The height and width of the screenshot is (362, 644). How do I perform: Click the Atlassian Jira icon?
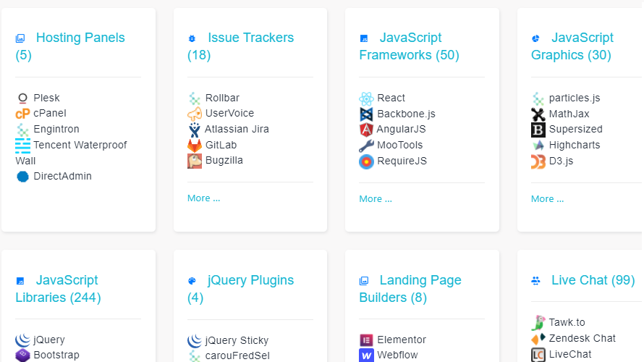(x=194, y=130)
